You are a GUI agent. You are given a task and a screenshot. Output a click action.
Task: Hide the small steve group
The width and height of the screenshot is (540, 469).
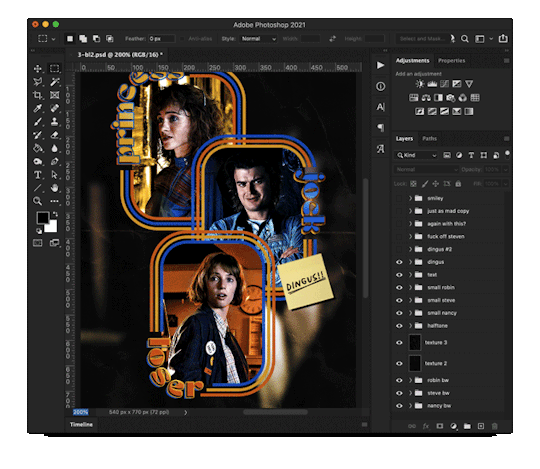point(399,300)
